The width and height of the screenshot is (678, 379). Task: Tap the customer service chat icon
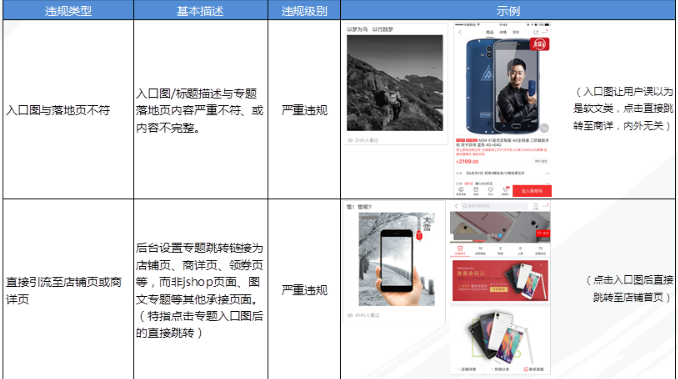tap(461, 191)
